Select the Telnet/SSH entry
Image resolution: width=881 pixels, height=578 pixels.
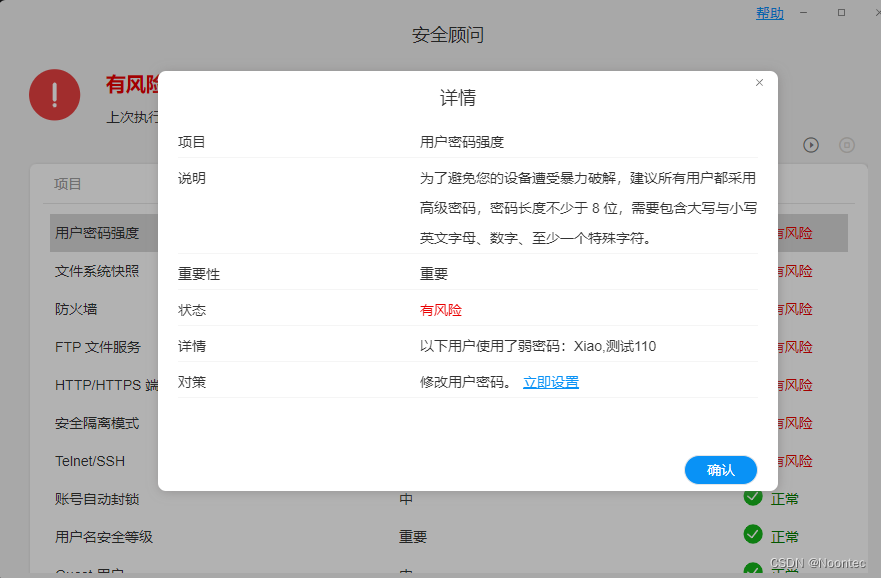(x=90, y=461)
